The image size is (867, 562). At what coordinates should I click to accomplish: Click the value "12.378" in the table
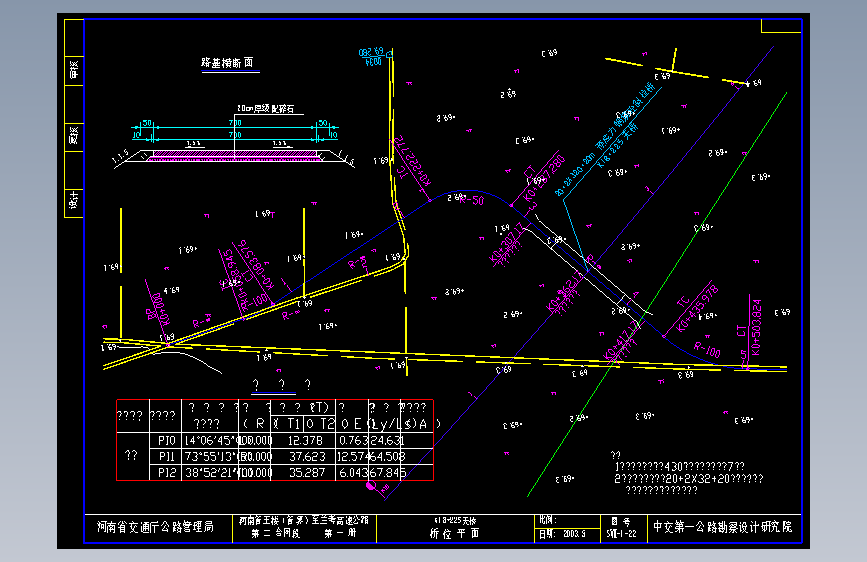305,440
